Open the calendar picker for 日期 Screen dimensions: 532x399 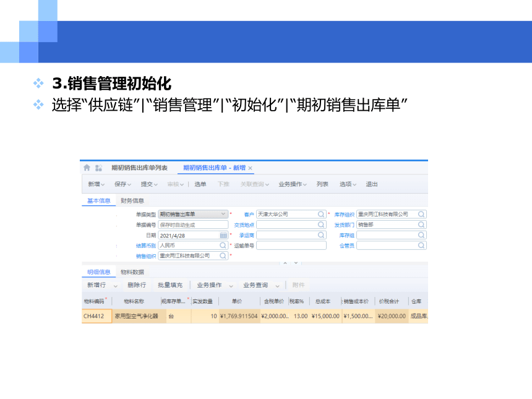223,235
